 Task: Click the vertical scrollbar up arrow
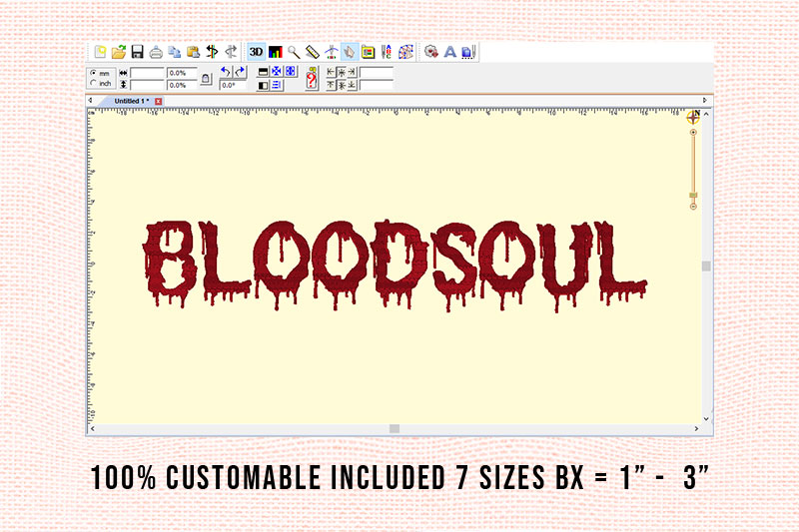click(706, 114)
